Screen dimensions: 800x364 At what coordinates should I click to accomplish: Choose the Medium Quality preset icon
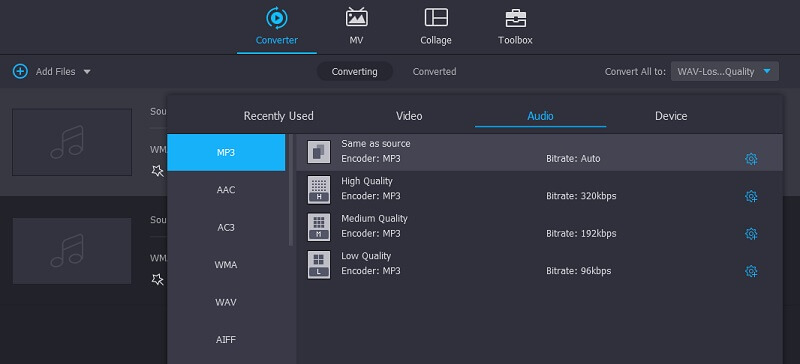tap(319, 227)
